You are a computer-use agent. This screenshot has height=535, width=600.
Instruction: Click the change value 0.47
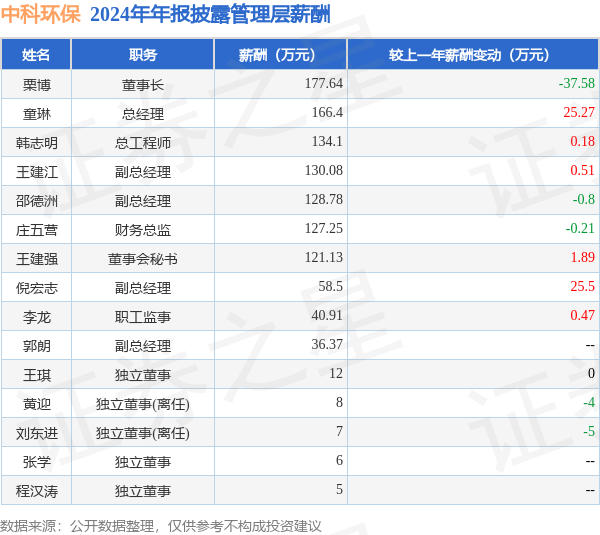click(x=582, y=316)
